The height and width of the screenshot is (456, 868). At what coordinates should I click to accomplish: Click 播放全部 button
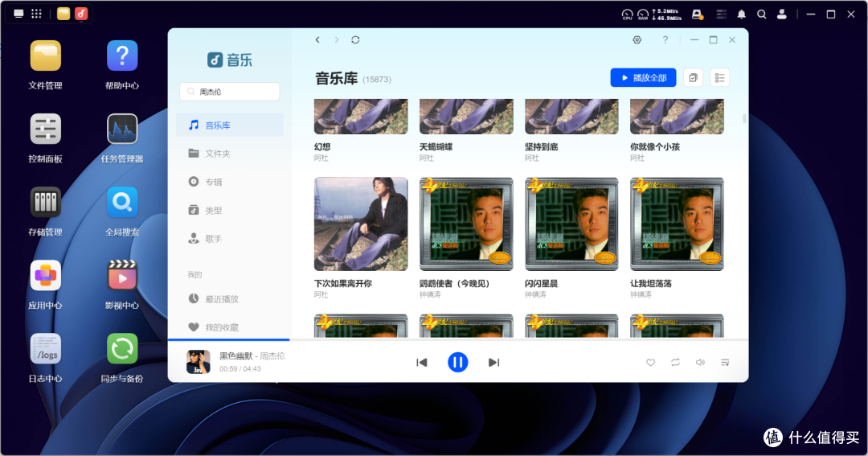click(x=643, y=78)
